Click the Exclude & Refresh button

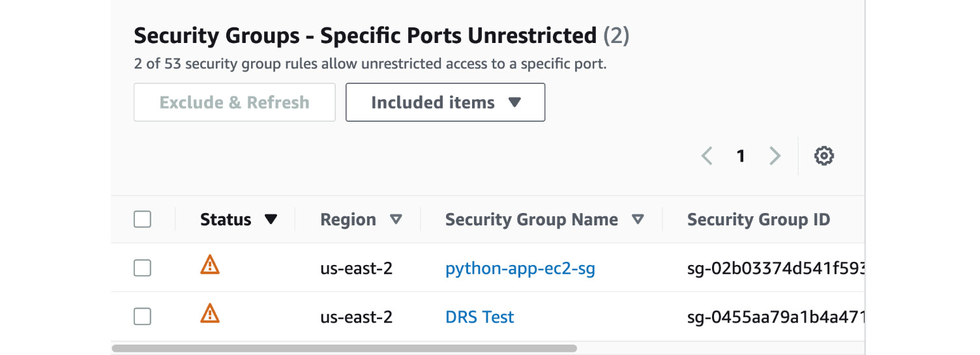coord(235,102)
